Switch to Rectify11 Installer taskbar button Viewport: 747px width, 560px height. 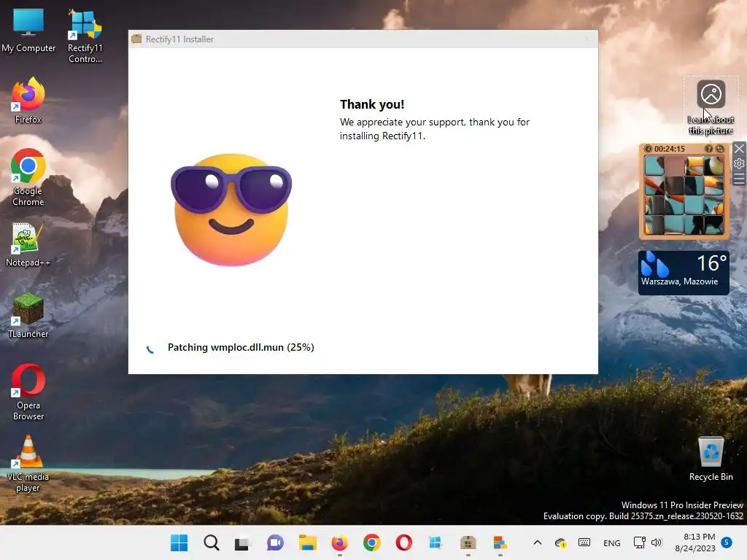click(x=468, y=542)
